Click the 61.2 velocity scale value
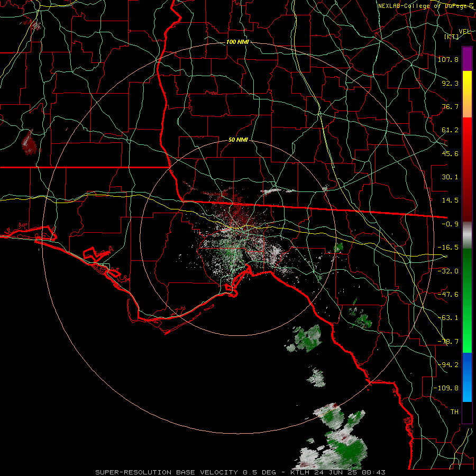 (x=450, y=130)
